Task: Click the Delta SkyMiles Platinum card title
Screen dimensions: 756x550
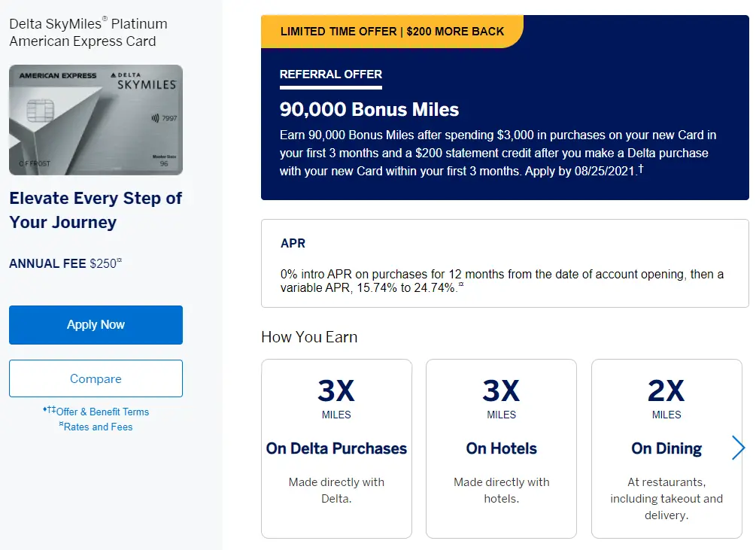Action: coord(88,32)
